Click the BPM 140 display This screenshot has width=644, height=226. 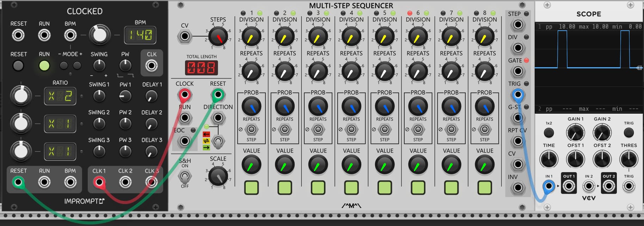click(140, 35)
